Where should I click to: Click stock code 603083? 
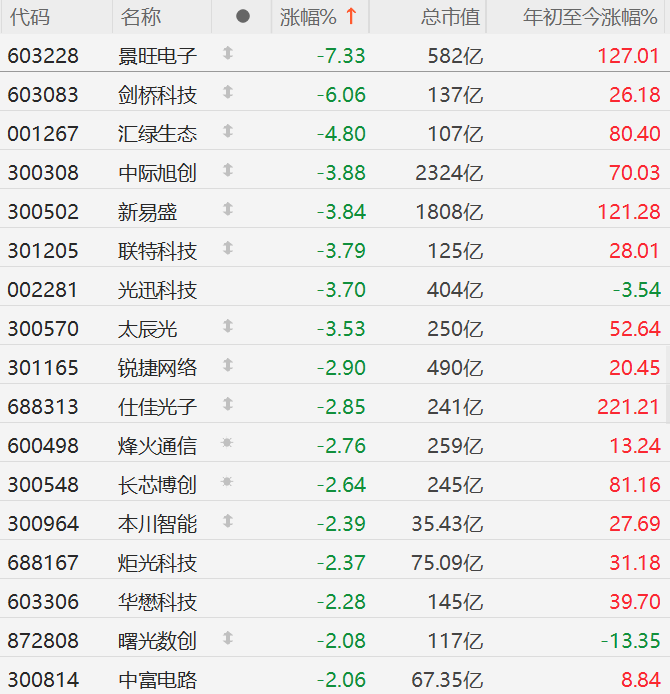pyautogui.click(x=43, y=95)
